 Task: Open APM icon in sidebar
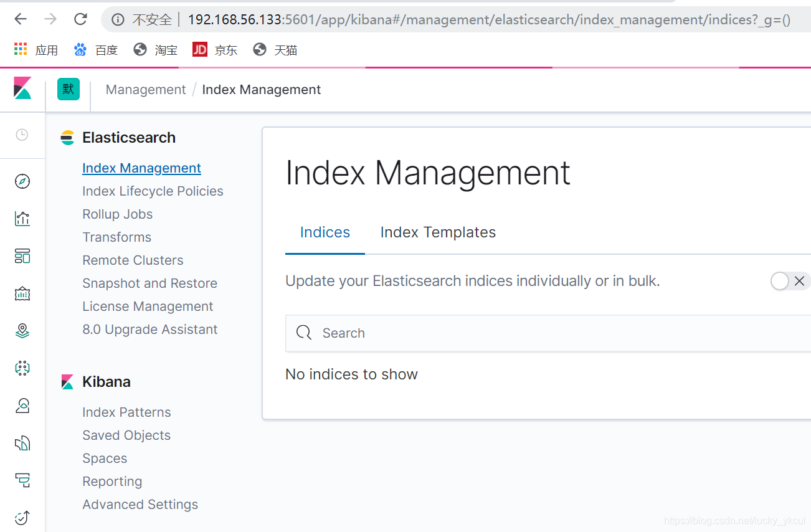[22, 480]
